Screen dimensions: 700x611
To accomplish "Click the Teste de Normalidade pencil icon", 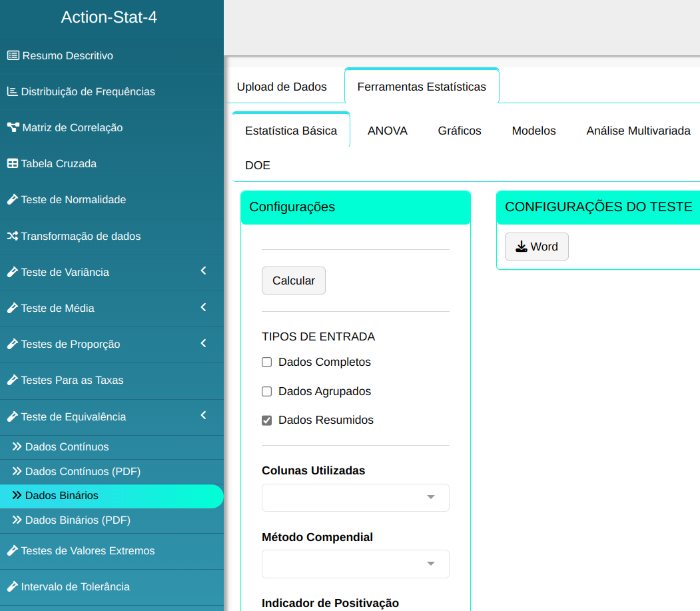I will pos(12,200).
